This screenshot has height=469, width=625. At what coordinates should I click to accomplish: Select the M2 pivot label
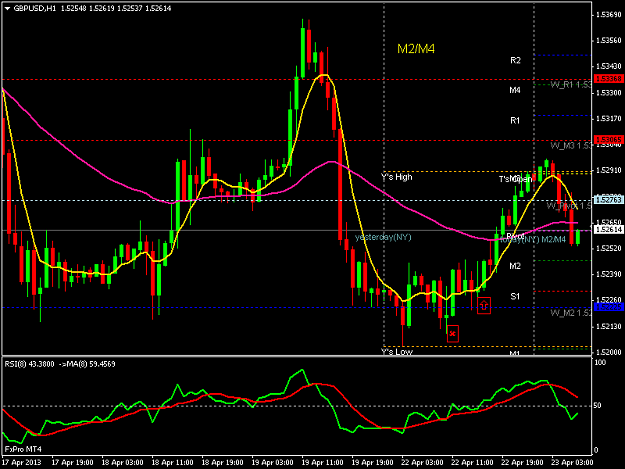515,266
